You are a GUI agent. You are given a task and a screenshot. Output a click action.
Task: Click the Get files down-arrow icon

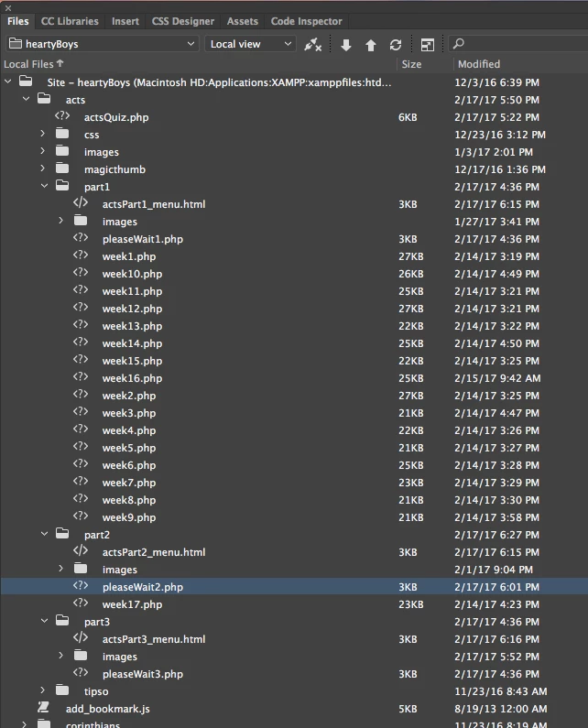[345, 45]
